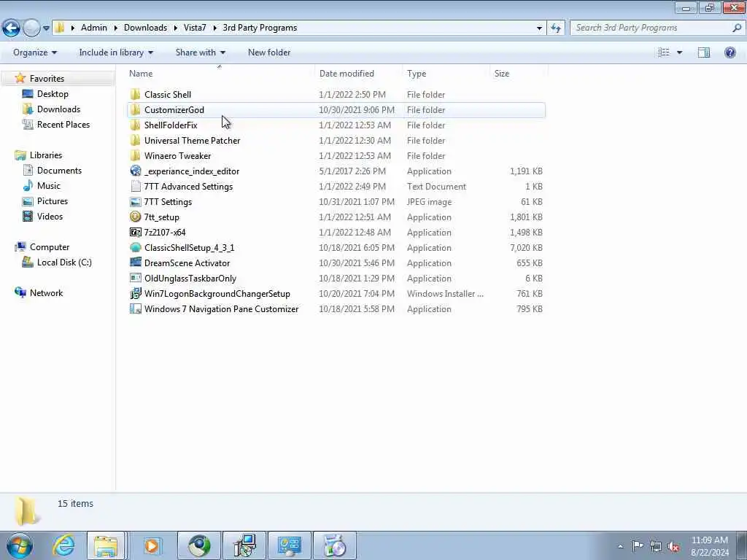Open the recent pages dropdown arrow

(46, 28)
